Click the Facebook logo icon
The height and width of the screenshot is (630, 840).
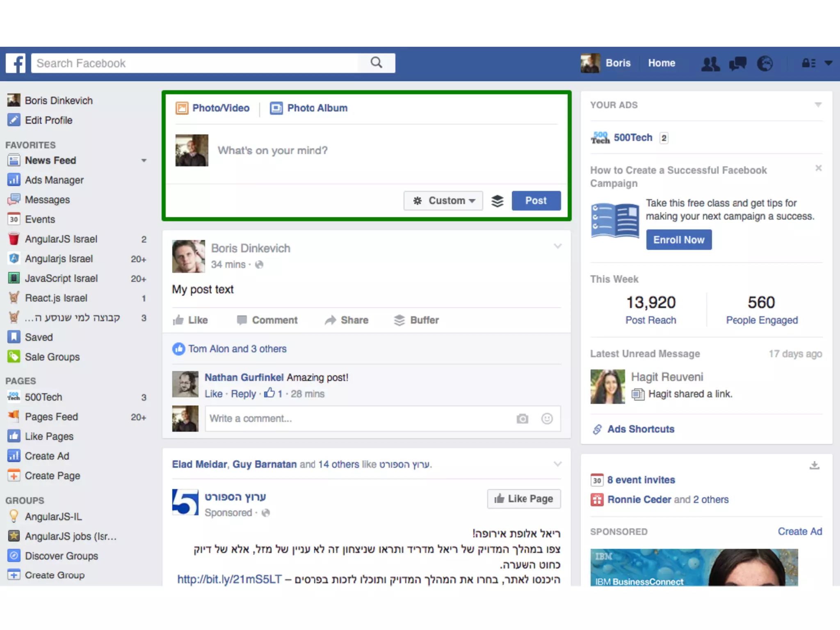coord(16,63)
